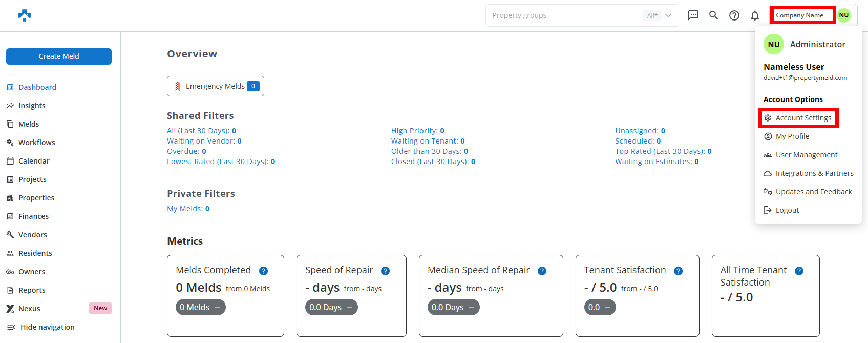Screen dimensions: 868x343
Task: Open the Waiting on Vendor filter link
Action: 204,141
